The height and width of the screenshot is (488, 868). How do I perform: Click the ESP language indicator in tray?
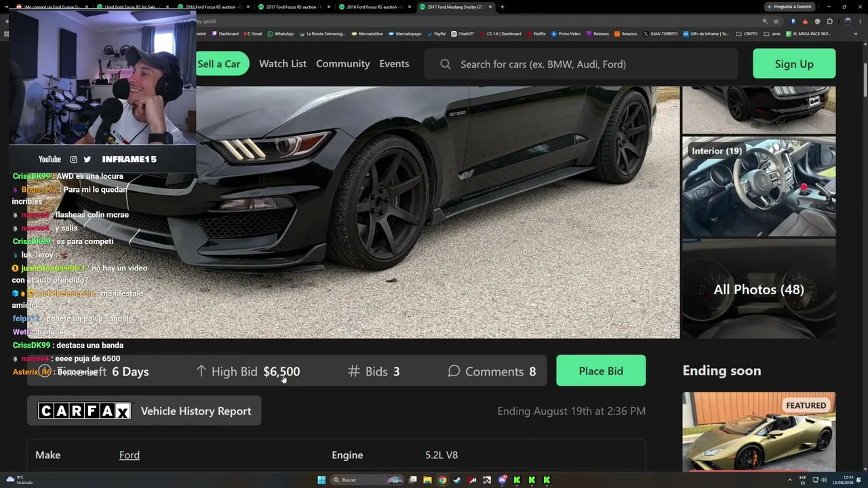[803, 480]
